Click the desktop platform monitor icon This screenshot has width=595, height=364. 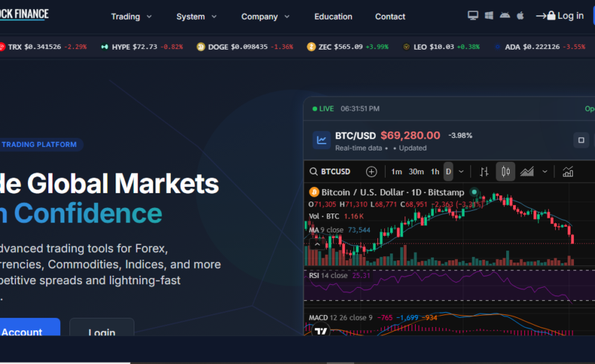472,15
